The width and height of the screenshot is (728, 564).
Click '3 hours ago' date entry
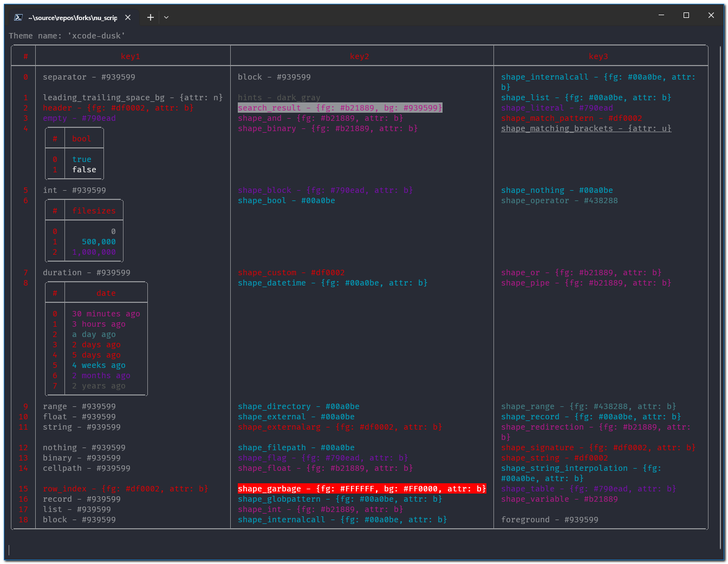pos(99,324)
